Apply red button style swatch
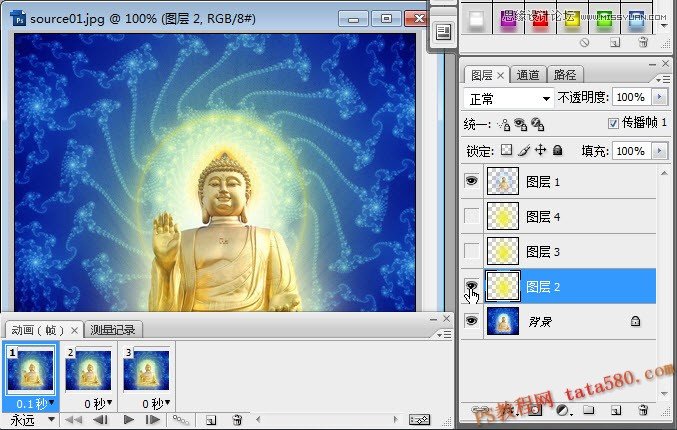677x430 pixels. point(540,20)
